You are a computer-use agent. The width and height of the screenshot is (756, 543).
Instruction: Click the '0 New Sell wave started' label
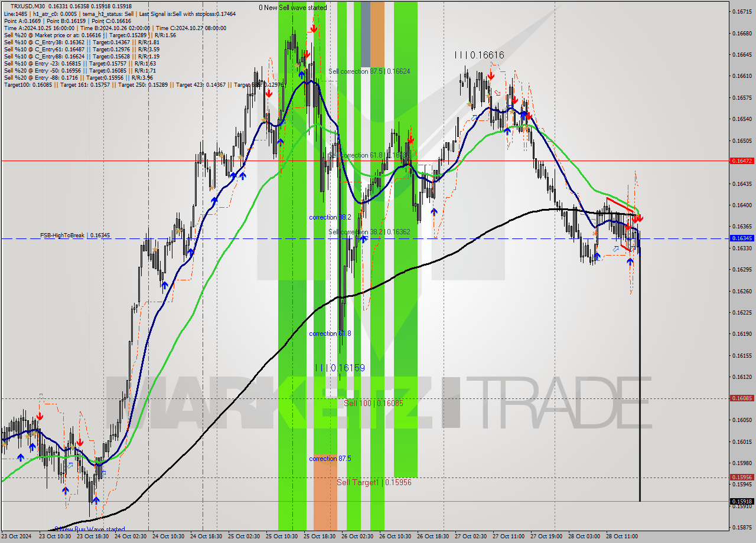[x=293, y=8]
